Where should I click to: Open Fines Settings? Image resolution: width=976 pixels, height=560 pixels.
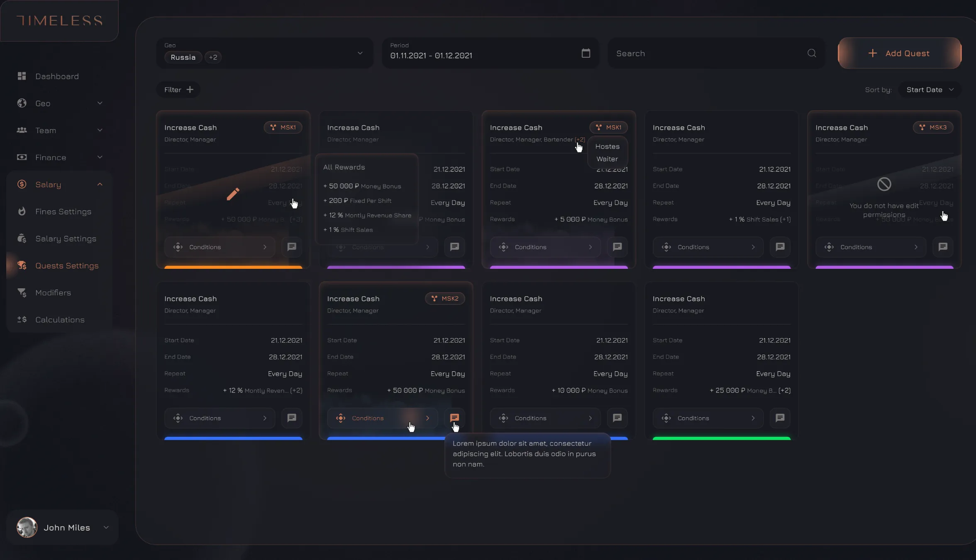pyautogui.click(x=63, y=212)
